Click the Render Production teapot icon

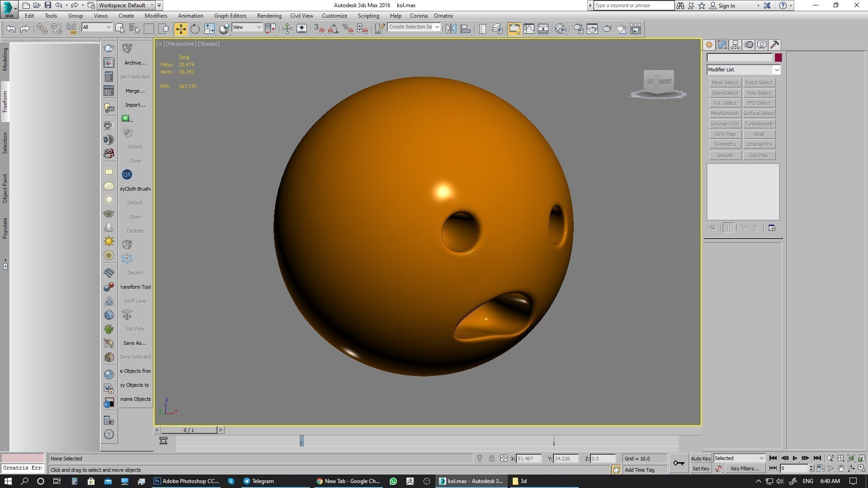coord(607,29)
